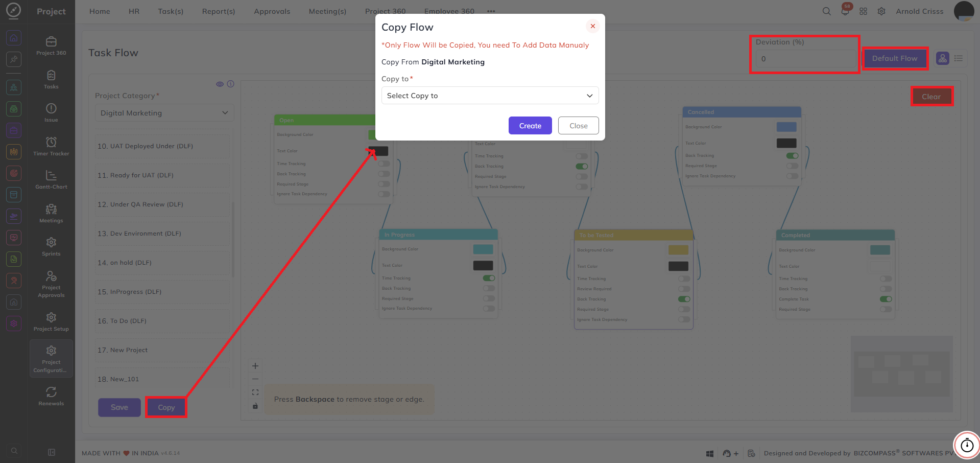980x463 pixels.
Task: Click the info icon above Project Category
Action: pos(231,84)
